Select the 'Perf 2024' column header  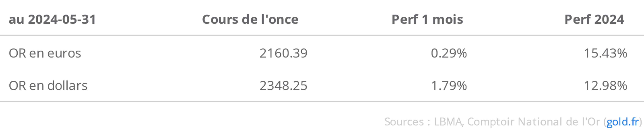(594, 19)
